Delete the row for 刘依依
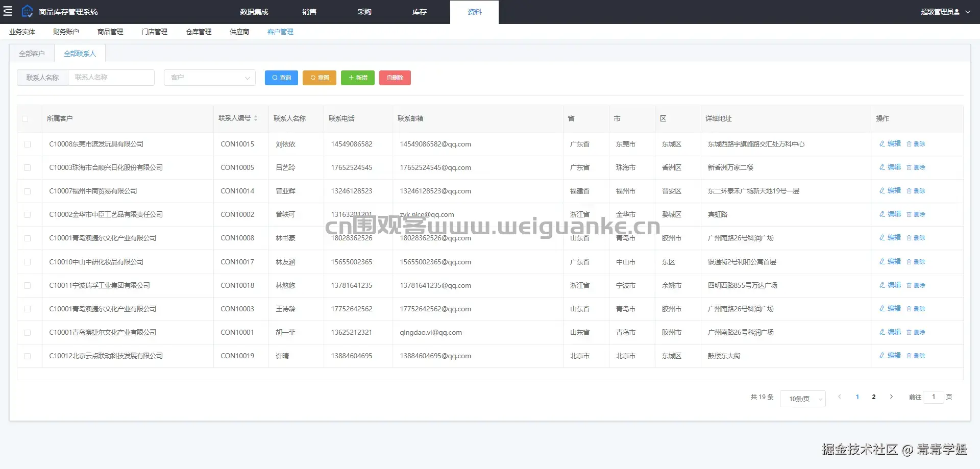Image resolution: width=980 pixels, height=469 pixels. 916,144
